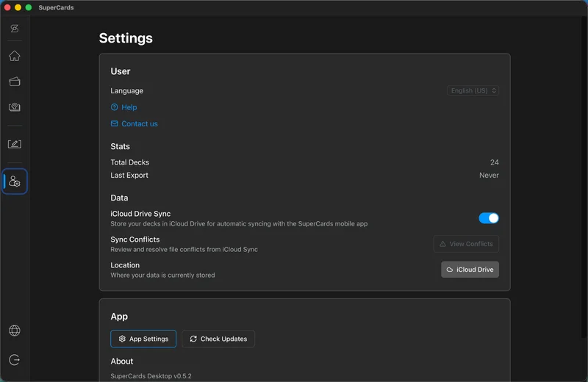The image size is (588, 382).
Task: Click the green macOS fullscreen window button
Action: pos(29,7)
